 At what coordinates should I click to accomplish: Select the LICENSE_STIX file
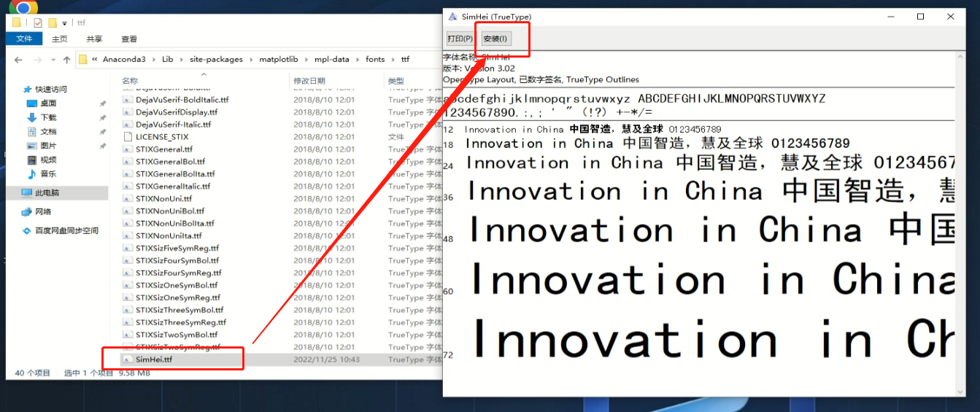click(162, 136)
